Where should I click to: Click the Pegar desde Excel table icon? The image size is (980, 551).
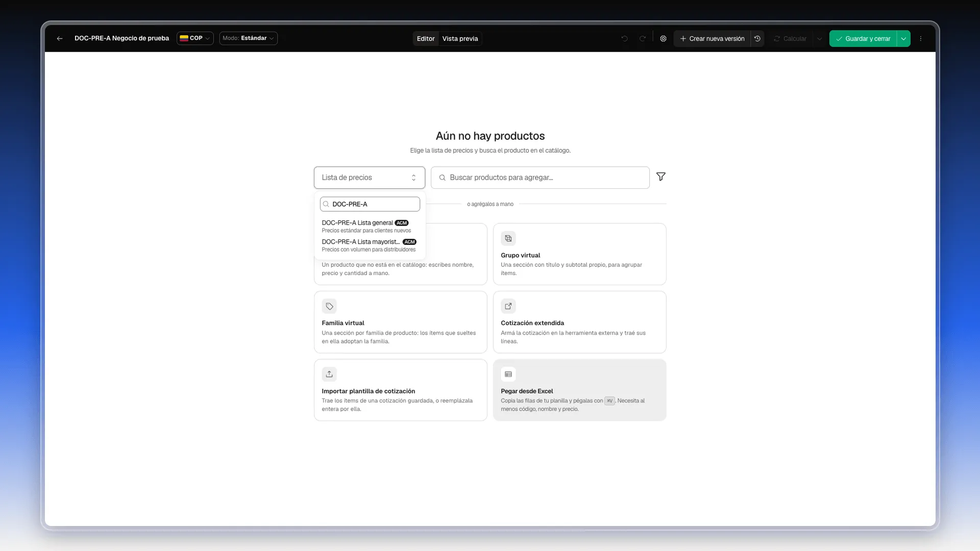pos(508,374)
